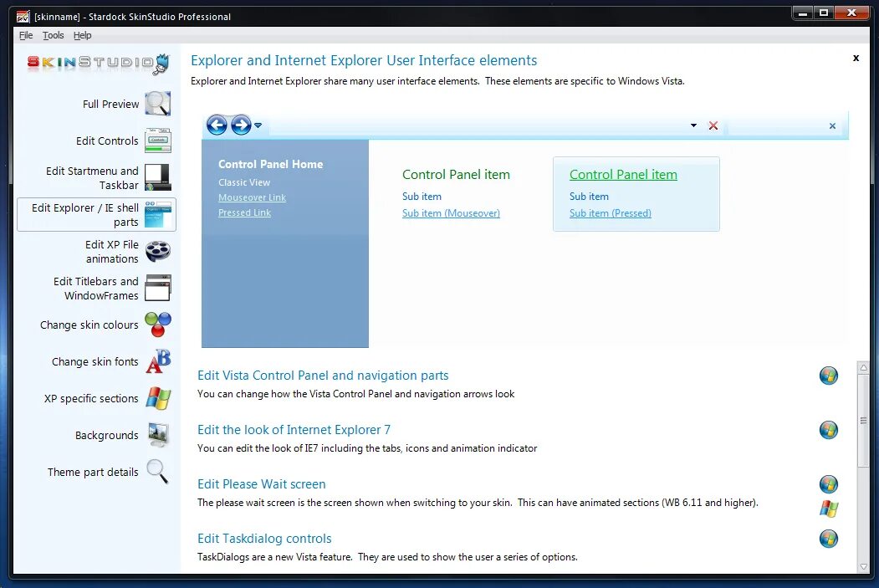Select Edit Startmenu and Taskbar label

coord(92,178)
